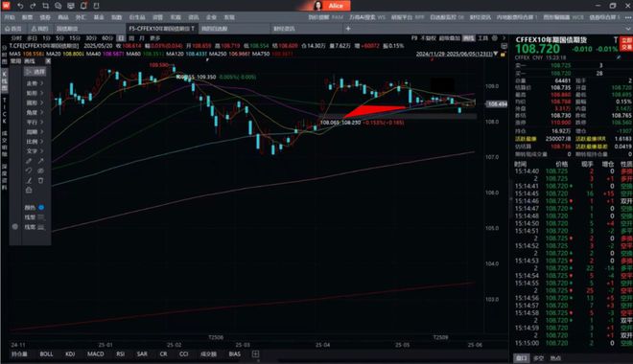Click the redo arrow in title bar
The image size is (633, 364).
pos(33,6)
